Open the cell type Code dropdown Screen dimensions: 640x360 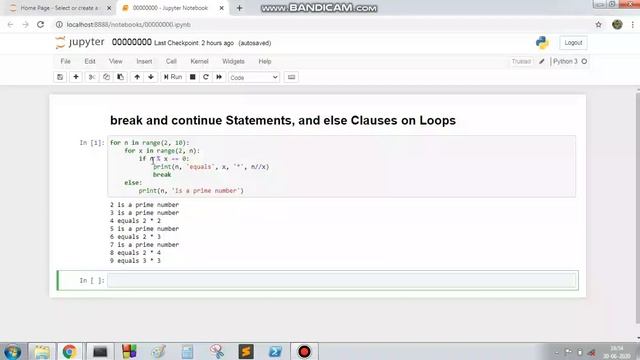tap(253, 78)
